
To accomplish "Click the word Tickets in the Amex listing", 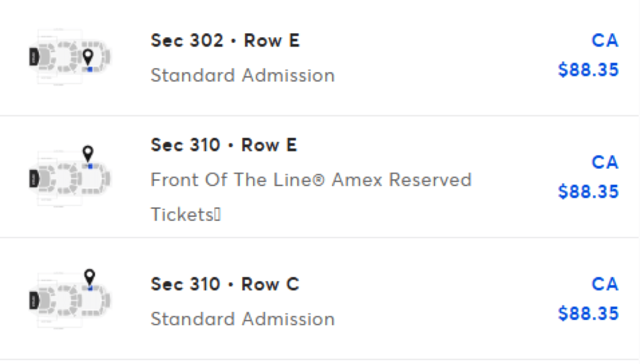I will click(182, 215).
